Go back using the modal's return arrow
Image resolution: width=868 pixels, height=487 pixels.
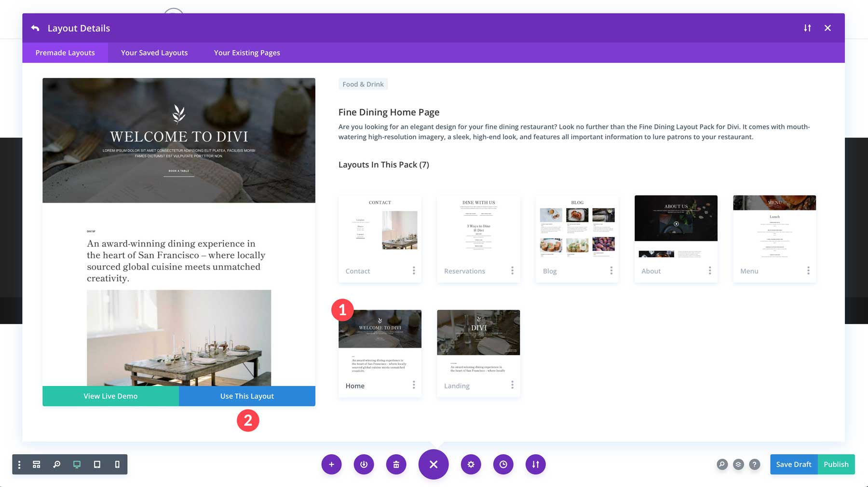click(x=35, y=28)
